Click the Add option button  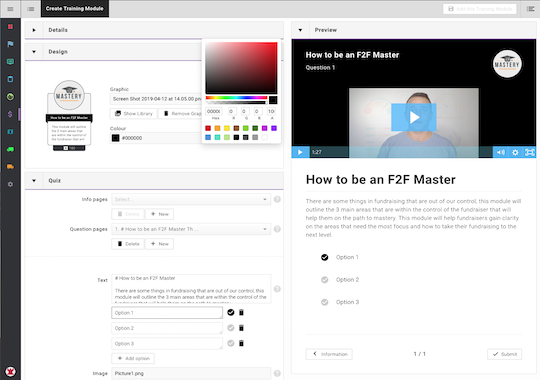coord(133,358)
